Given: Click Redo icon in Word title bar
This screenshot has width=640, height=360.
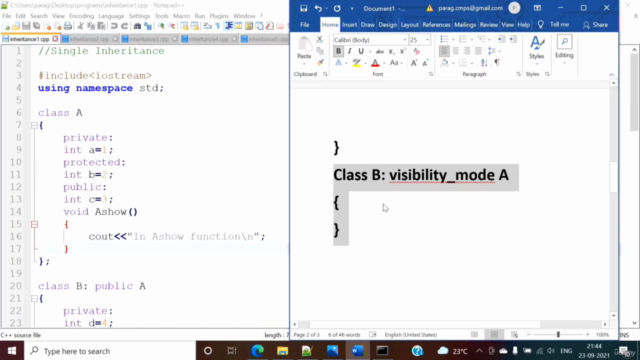Looking at the screenshot, I should pos(337,8).
